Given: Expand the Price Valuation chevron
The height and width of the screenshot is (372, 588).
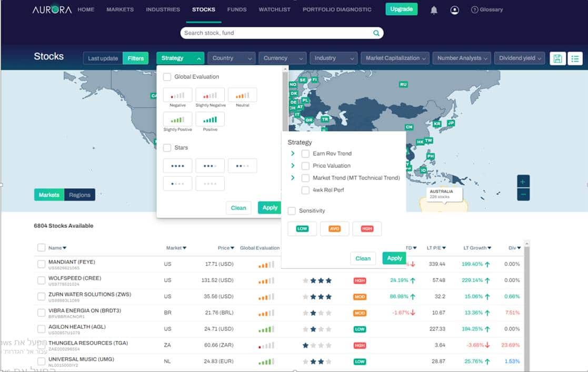Looking at the screenshot, I should [293, 166].
